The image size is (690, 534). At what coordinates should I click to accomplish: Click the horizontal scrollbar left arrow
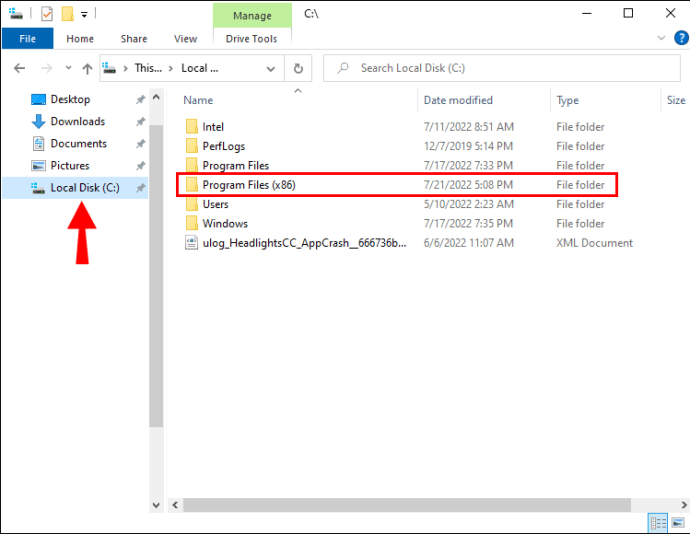click(175, 505)
